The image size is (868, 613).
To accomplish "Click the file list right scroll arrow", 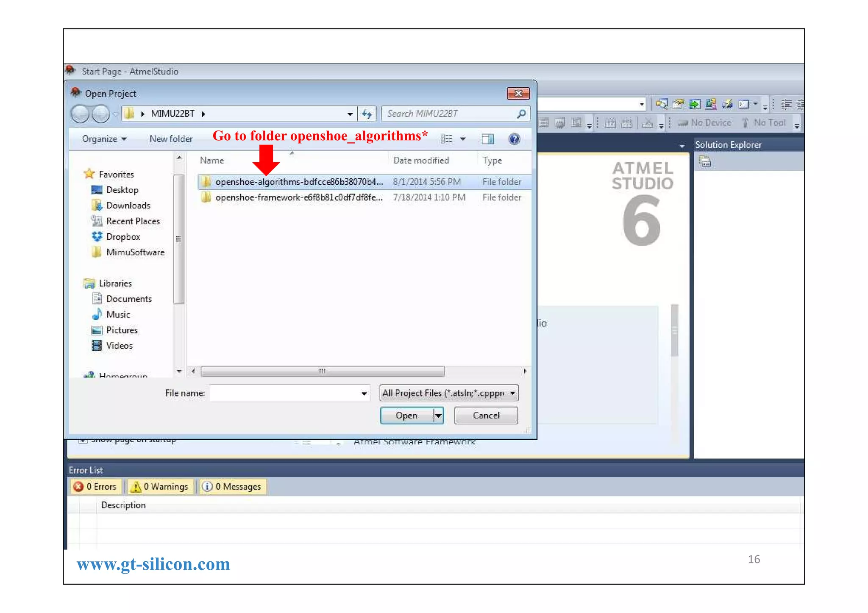I will click(x=525, y=371).
